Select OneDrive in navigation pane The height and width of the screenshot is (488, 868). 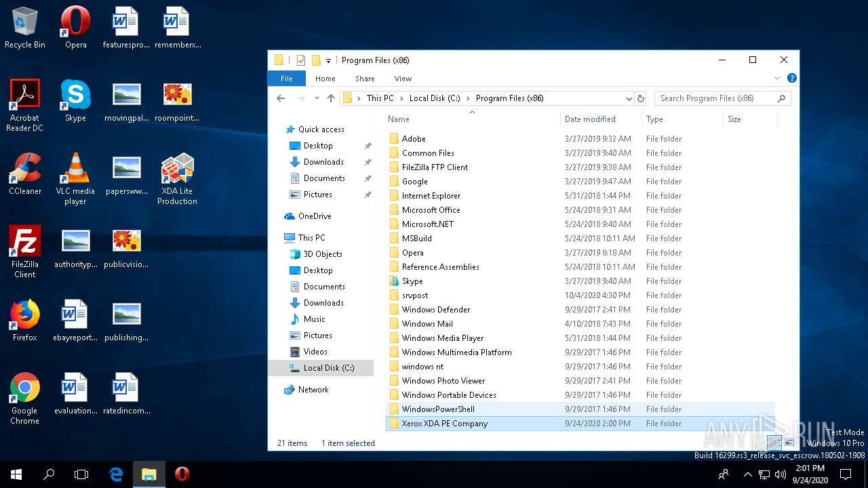click(315, 216)
